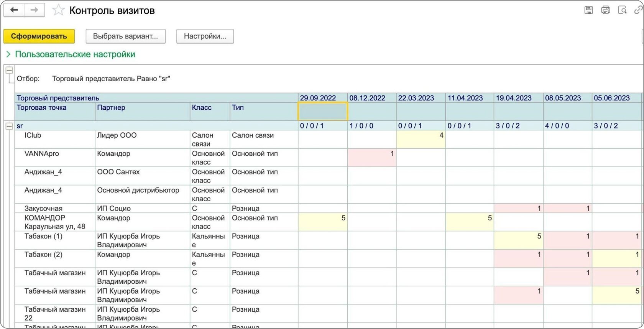Save the report with the diskette icon

click(x=588, y=10)
